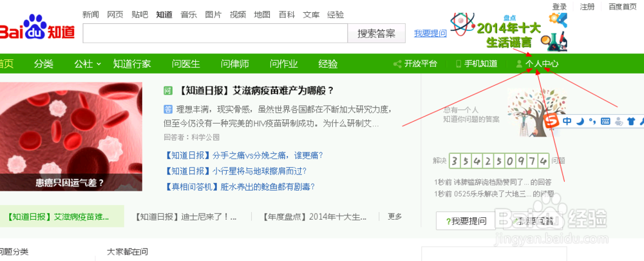Image resolution: width=644 pixels, height=261 pixels.
Task: Click the 开放平台 share icon
Action: pos(397,64)
